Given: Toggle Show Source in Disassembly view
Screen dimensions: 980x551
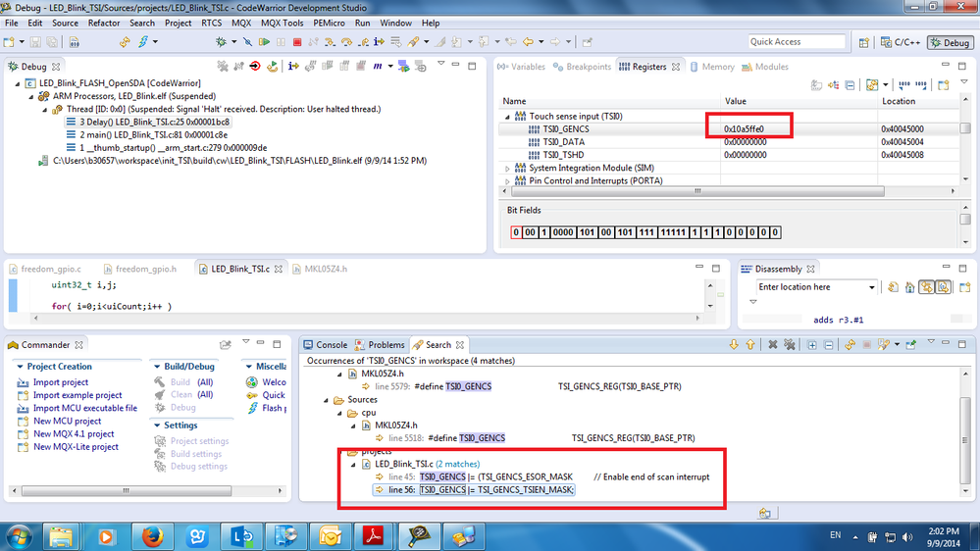Looking at the screenshot, I should point(943,287).
